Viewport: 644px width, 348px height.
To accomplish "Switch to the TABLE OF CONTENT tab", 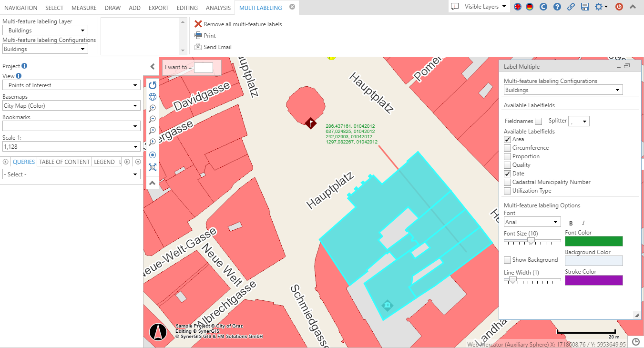I will point(64,162).
